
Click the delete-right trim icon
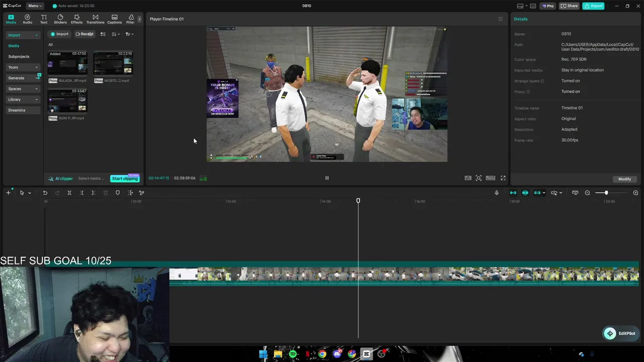click(x=94, y=193)
